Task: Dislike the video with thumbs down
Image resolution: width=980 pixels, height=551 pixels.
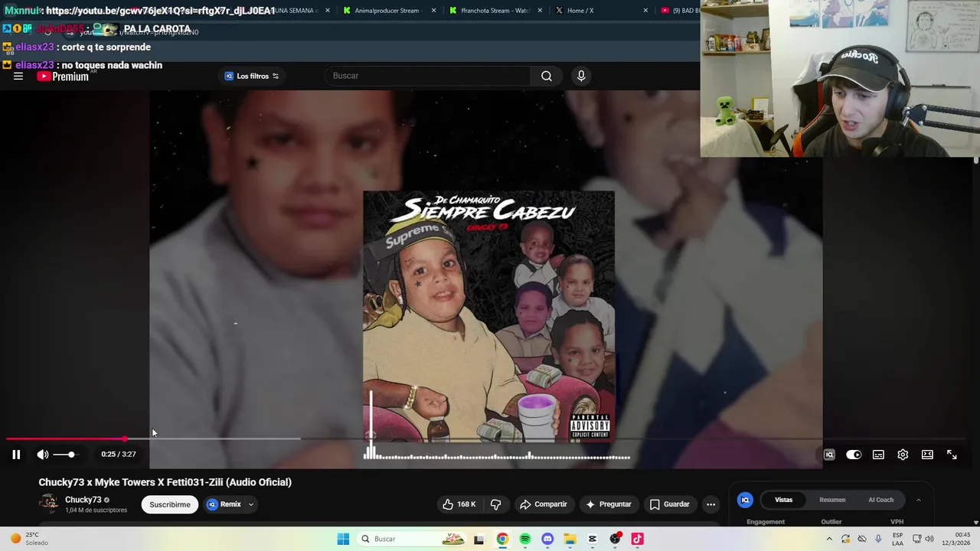Action: click(496, 504)
